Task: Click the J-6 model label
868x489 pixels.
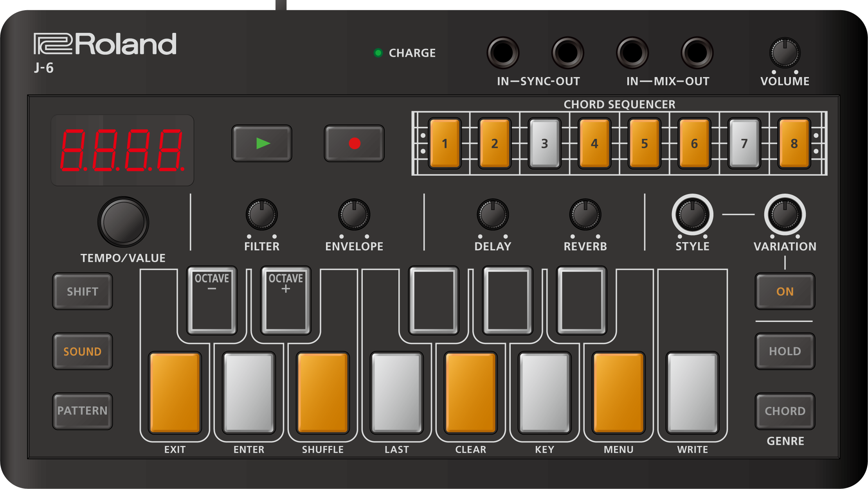Action: [x=44, y=68]
